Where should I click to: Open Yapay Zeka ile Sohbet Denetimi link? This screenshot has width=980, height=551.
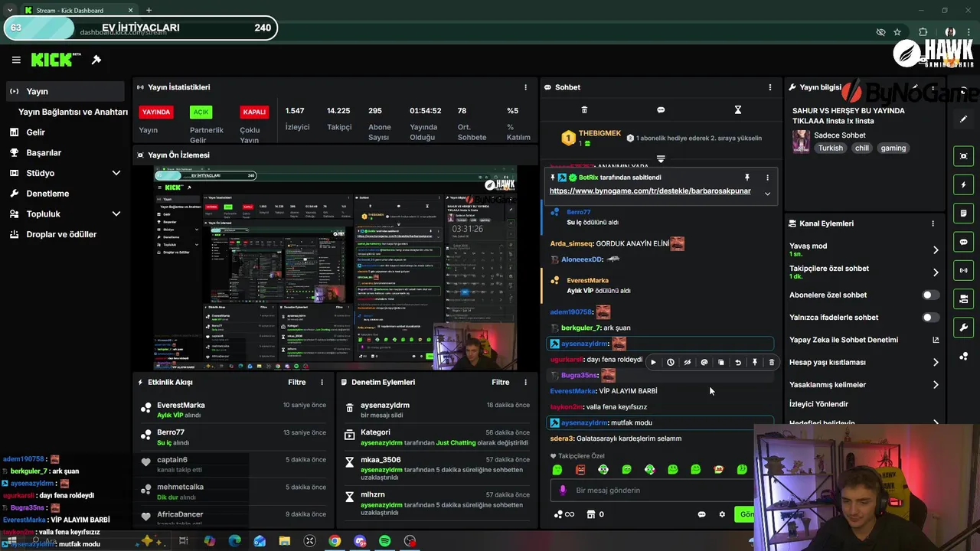864,340
